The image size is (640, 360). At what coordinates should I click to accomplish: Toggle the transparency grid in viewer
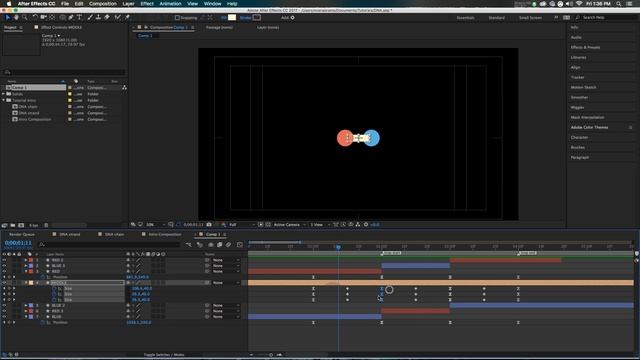268,224
